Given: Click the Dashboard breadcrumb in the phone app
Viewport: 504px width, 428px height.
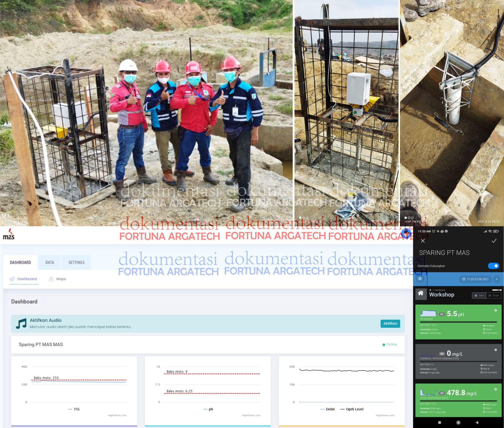Looking at the screenshot, I should 440,290.
